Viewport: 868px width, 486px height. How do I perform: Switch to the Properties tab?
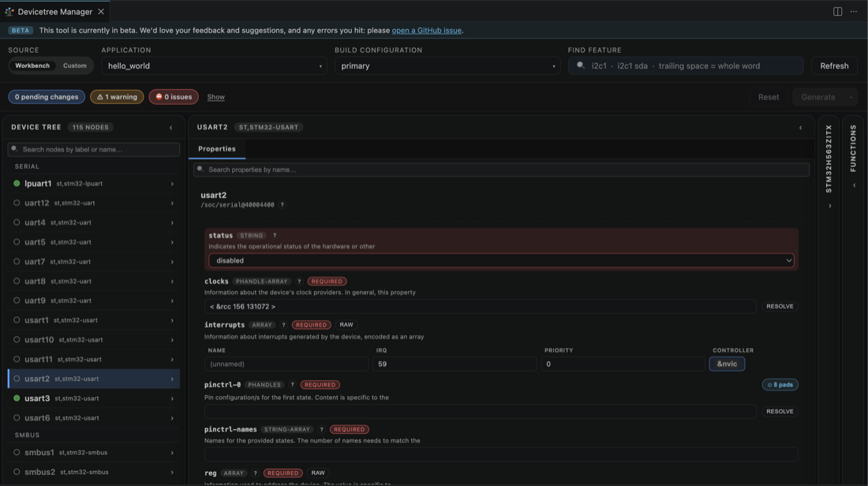[217, 149]
